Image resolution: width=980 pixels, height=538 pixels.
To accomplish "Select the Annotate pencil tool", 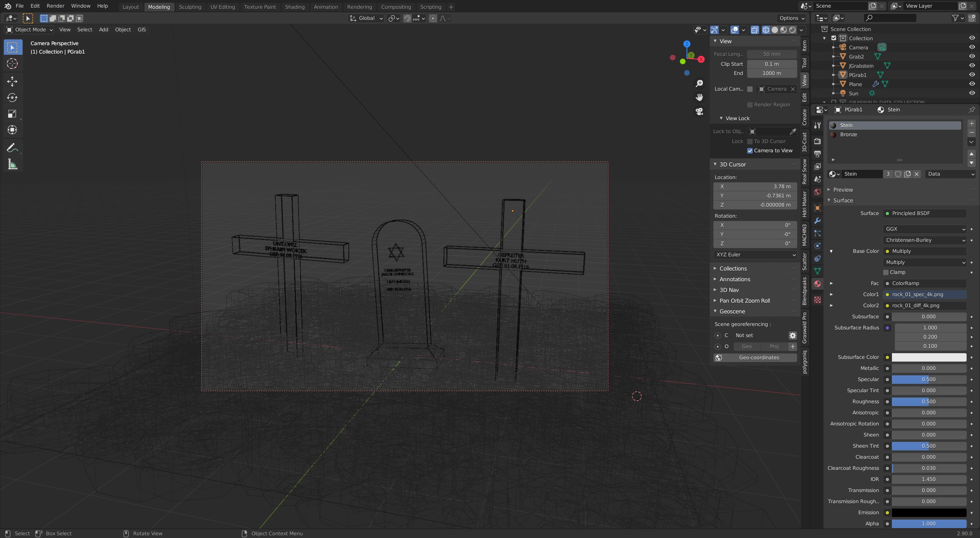I will [12, 148].
